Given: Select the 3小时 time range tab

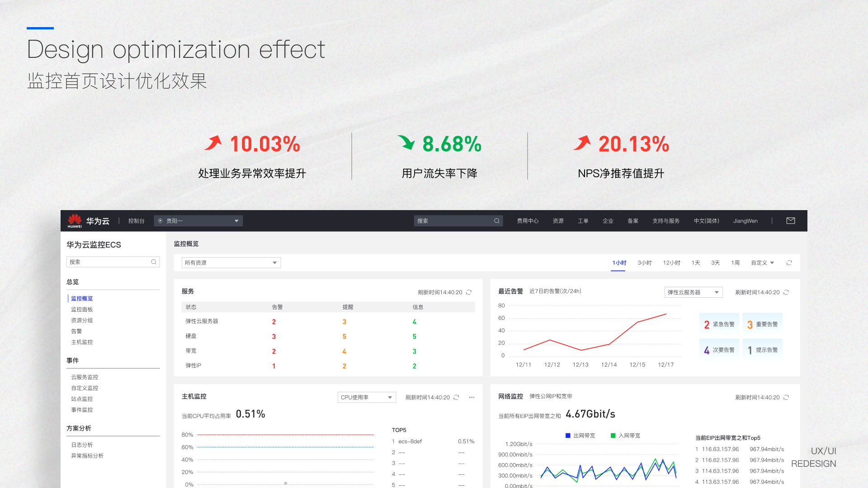Looking at the screenshot, I should (x=644, y=263).
